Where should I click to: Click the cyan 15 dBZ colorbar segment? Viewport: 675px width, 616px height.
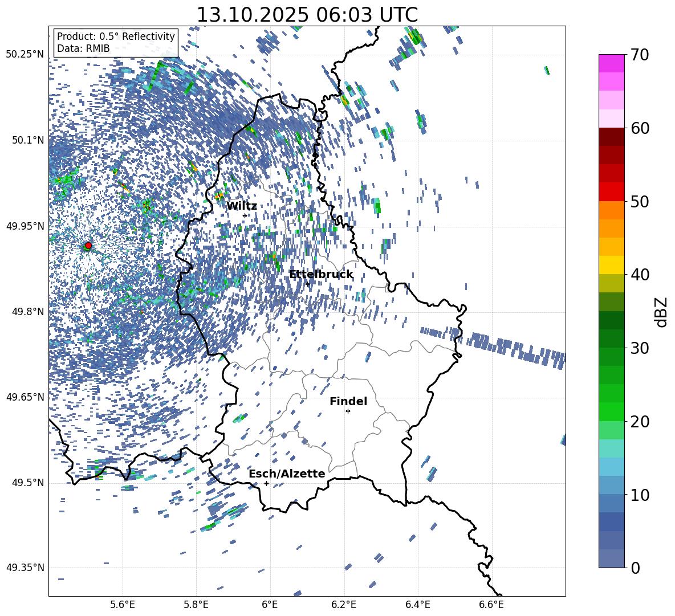611,448
